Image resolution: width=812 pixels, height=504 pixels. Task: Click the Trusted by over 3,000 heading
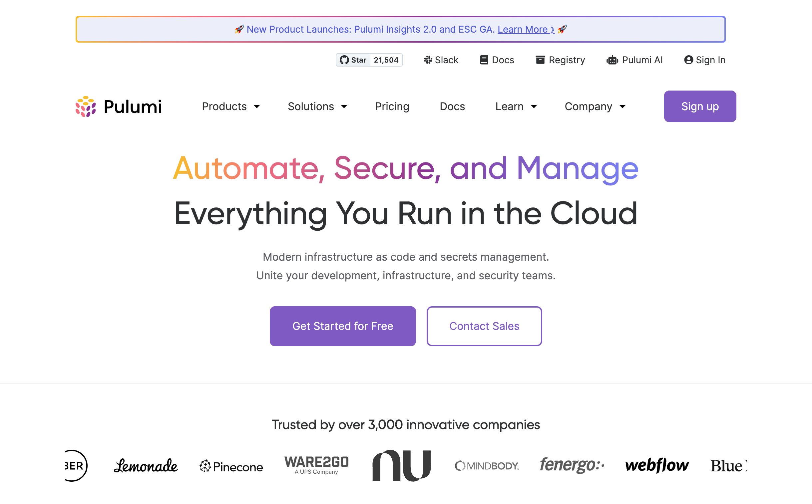(406, 425)
